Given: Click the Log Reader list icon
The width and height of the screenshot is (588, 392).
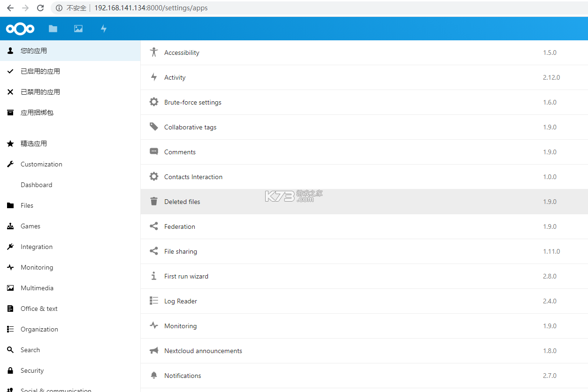Looking at the screenshot, I should point(154,301).
